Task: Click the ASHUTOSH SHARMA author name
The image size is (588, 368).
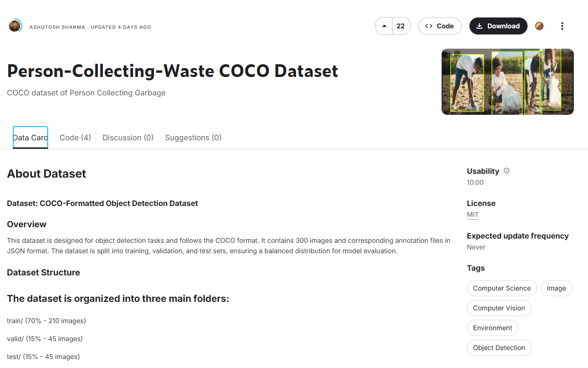Action: (57, 27)
